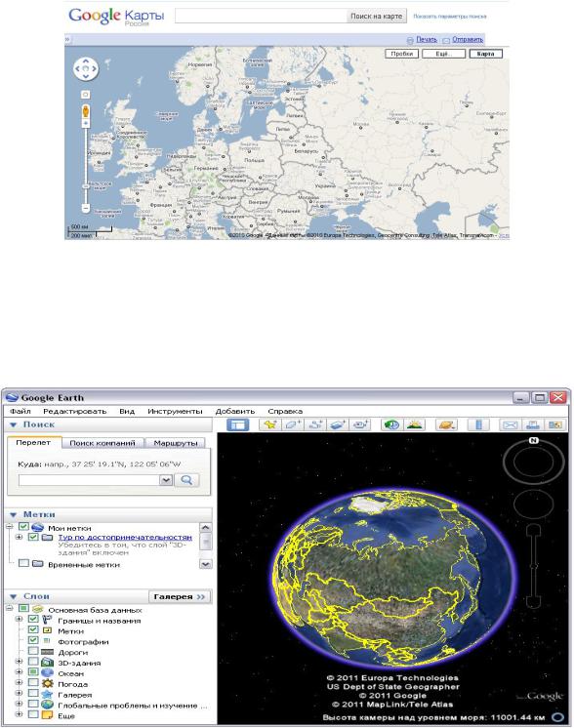The image size is (574, 728).
Task: Switch between planets with Saturn icon
Action: coord(446,425)
